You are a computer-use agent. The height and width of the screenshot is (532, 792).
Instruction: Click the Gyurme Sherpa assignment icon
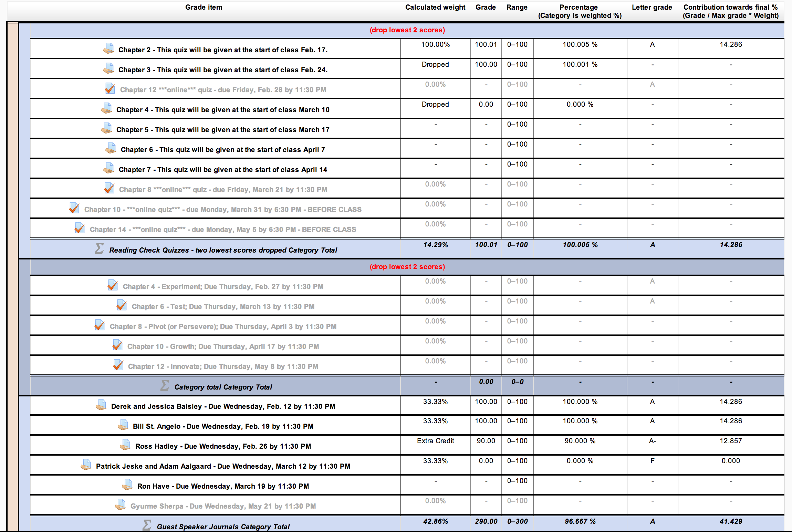121,505
